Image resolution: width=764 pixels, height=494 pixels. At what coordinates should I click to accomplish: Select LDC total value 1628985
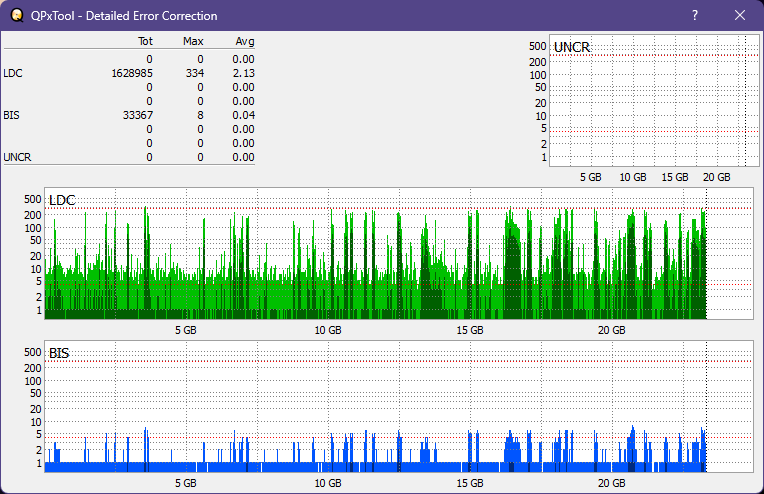click(x=132, y=73)
